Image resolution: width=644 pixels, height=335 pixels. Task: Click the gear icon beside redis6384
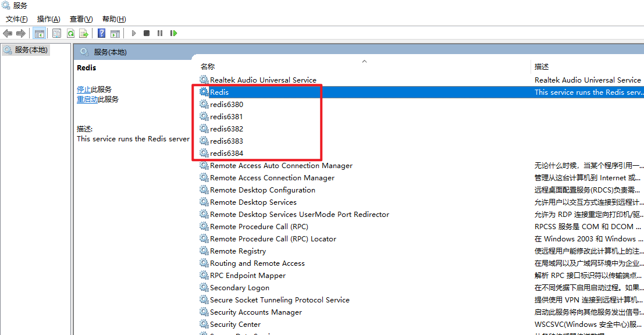[204, 153]
